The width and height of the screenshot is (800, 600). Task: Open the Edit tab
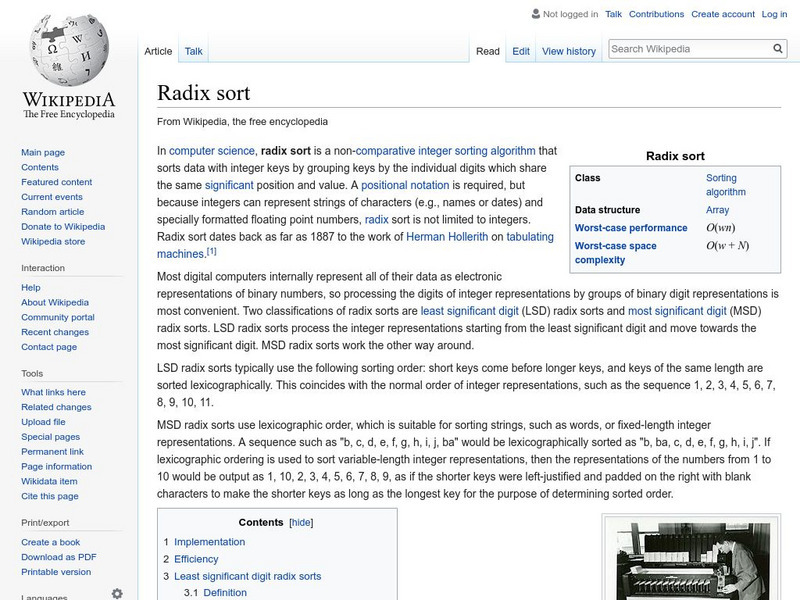pyautogui.click(x=520, y=51)
